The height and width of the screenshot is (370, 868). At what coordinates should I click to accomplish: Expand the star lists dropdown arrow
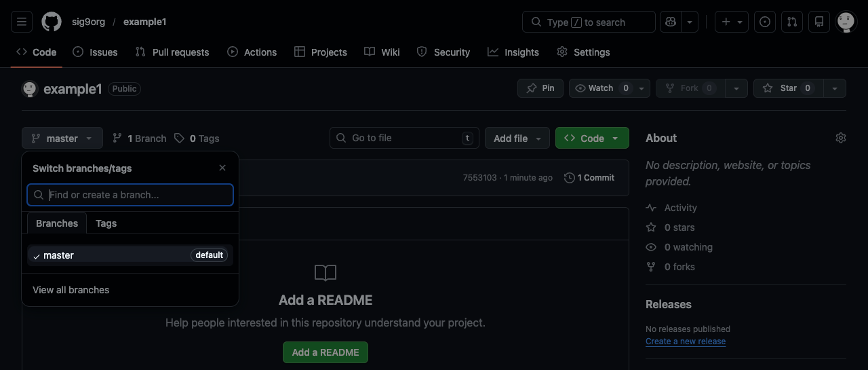coord(835,88)
